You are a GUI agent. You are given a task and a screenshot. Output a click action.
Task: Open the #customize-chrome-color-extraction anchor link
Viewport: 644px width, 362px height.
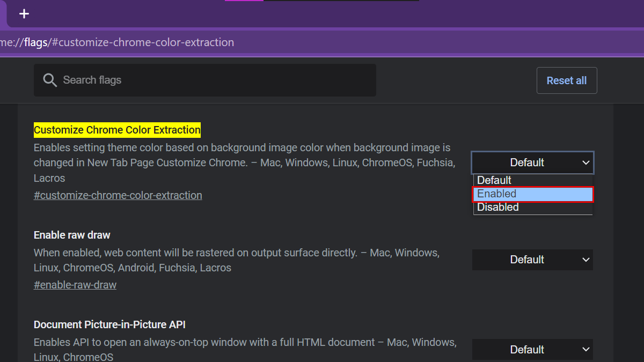(x=118, y=196)
